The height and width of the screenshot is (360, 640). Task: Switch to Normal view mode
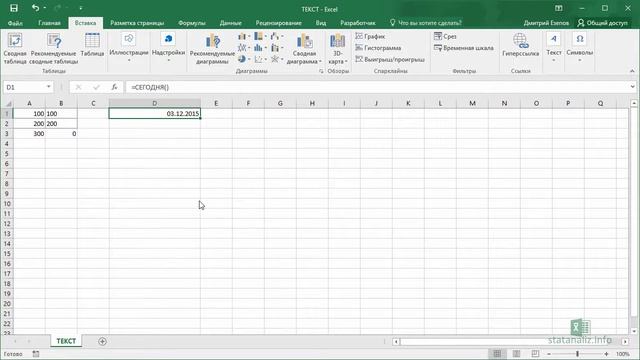tap(497, 354)
